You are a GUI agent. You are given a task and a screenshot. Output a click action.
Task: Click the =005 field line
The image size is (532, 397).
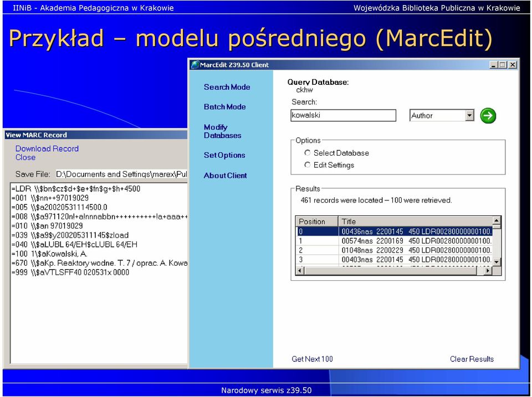pyautogui.click(x=59, y=208)
